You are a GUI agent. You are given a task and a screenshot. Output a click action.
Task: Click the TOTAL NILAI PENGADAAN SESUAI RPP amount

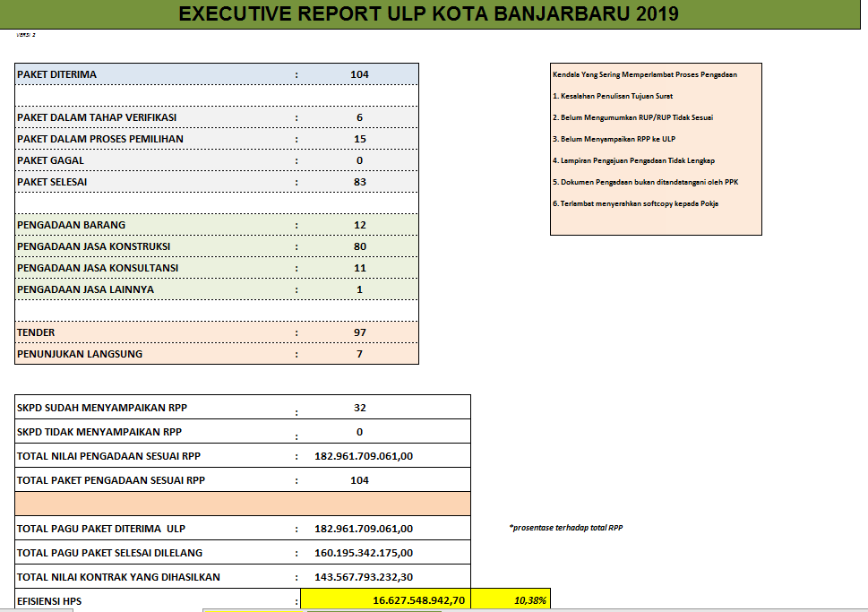(x=364, y=456)
